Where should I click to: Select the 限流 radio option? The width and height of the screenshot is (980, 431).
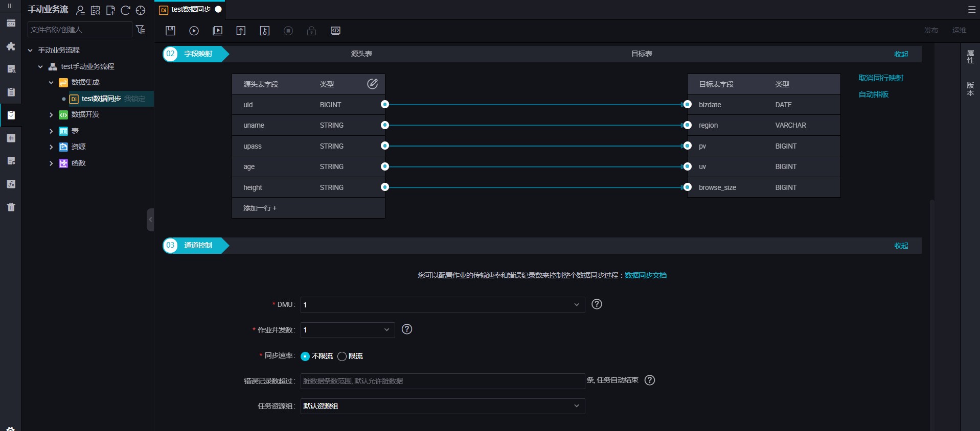(x=342, y=356)
